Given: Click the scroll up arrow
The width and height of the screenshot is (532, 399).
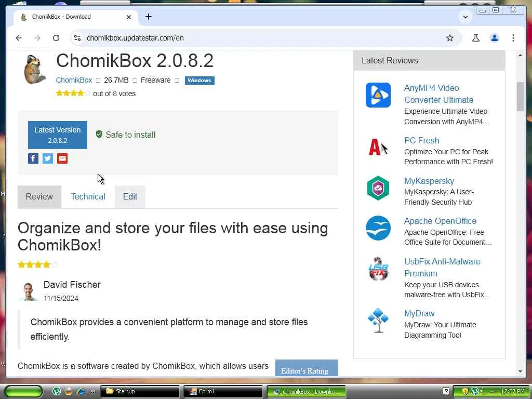Looking at the screenshot, I should 520,55.
